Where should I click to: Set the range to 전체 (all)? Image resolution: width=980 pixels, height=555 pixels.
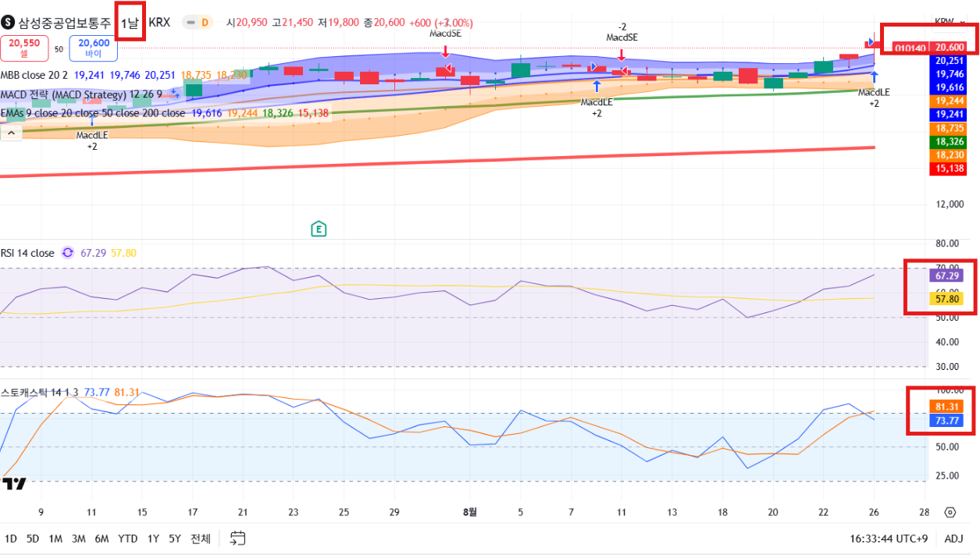[x=201, y=539]
